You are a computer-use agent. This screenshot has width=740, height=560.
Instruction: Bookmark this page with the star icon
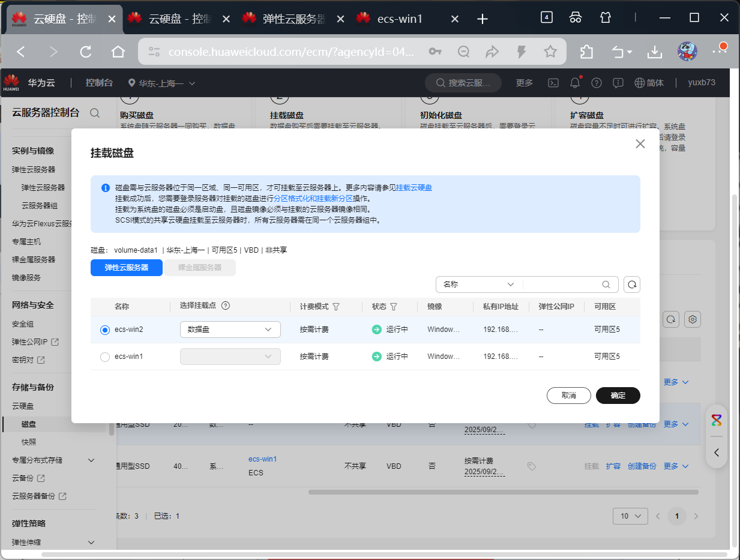tap(550, 52)
